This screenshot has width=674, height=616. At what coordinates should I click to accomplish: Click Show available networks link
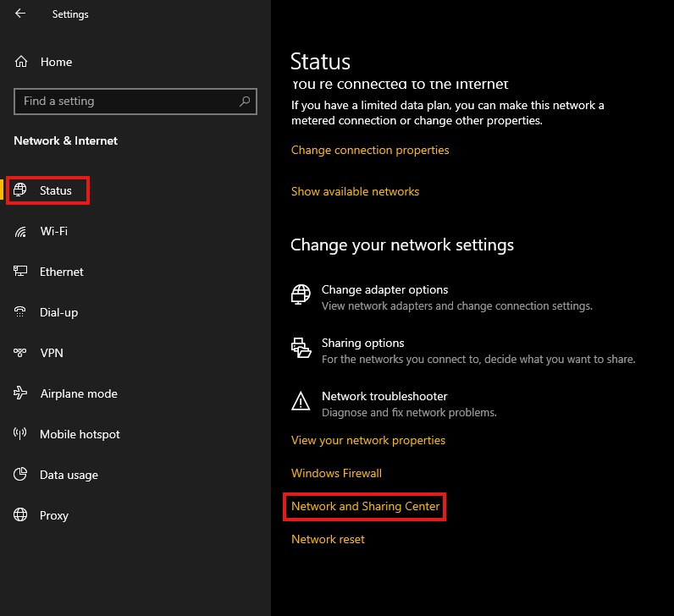click(x=355, y=191)
